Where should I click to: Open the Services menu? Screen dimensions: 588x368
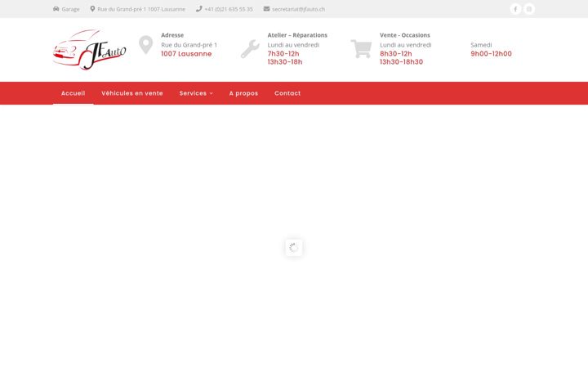(193, 93)
